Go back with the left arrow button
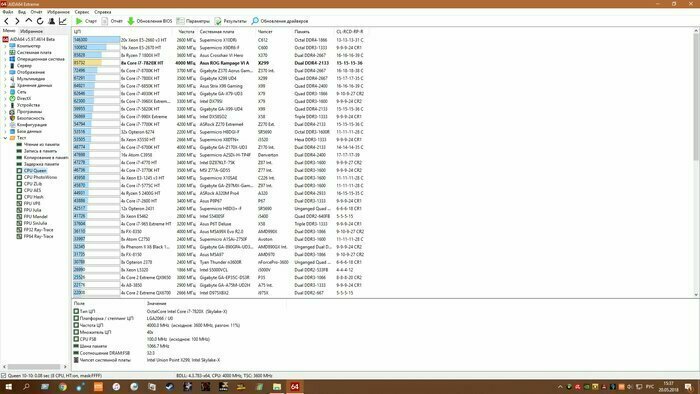The width and height of the screenshot is (700, 394). click(6, 21)
